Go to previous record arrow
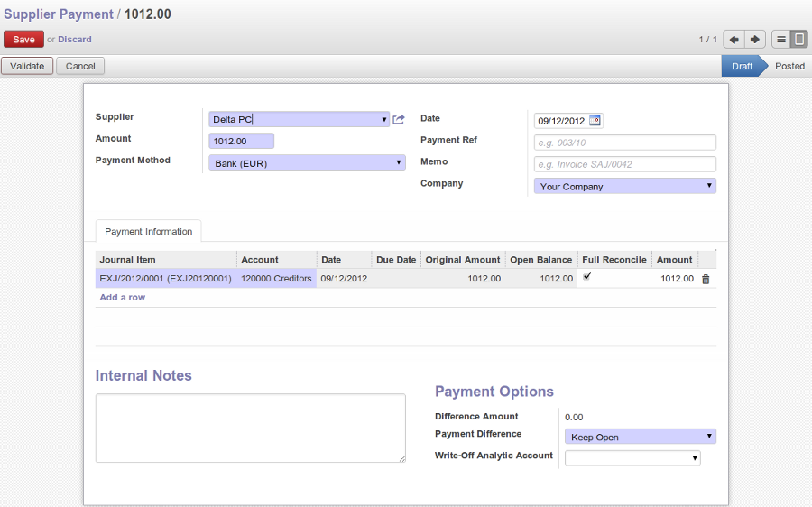 click(x=734, y=40)
